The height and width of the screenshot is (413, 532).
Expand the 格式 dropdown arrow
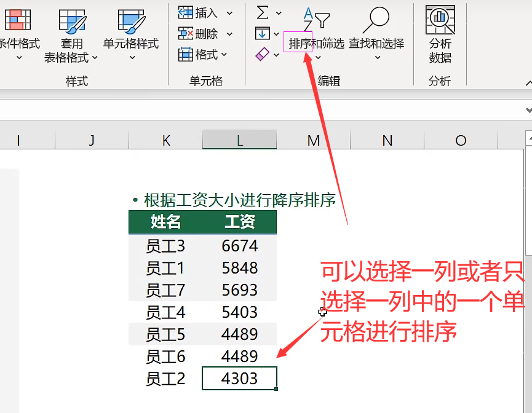224,54
